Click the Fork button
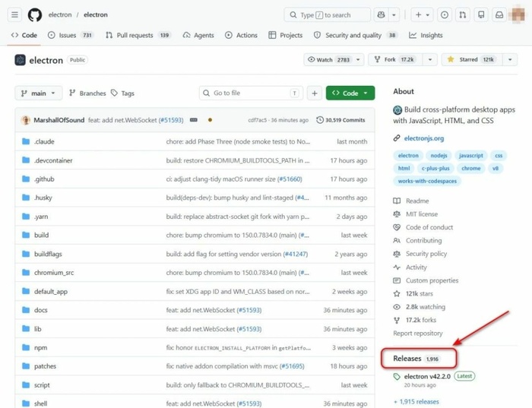The image size is (532, 408). [x=396, y=60]
